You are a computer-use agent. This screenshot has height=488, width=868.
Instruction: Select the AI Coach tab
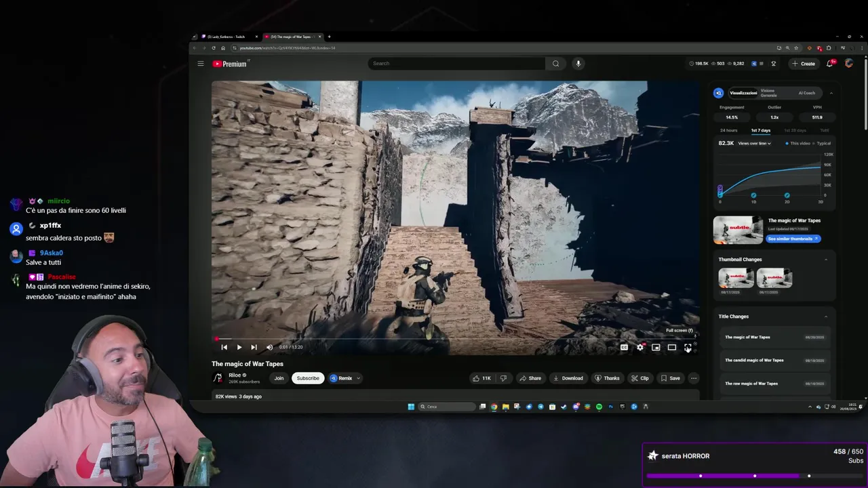tap(807, 93)
